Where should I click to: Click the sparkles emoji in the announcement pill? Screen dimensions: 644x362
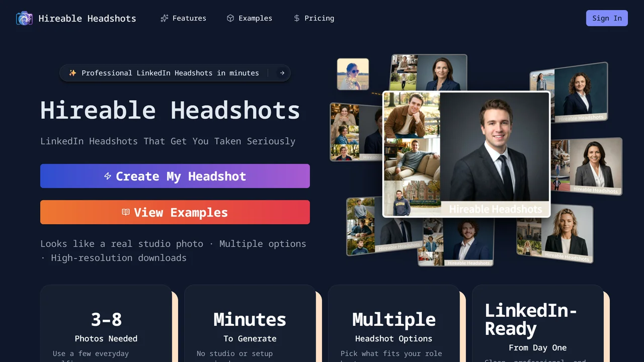pyautogui.click(x=72, y=73)
